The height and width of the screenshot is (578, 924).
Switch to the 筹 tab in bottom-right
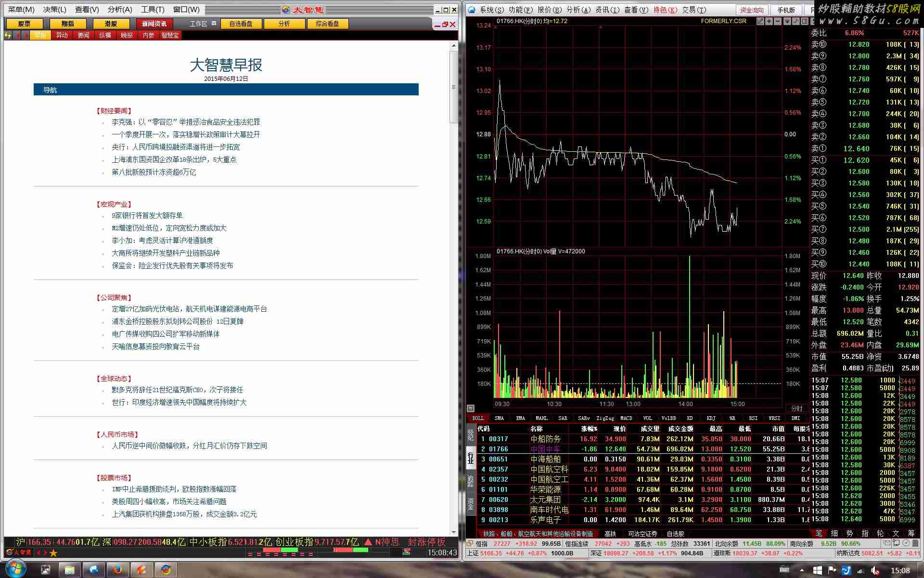tap(911, 533)
